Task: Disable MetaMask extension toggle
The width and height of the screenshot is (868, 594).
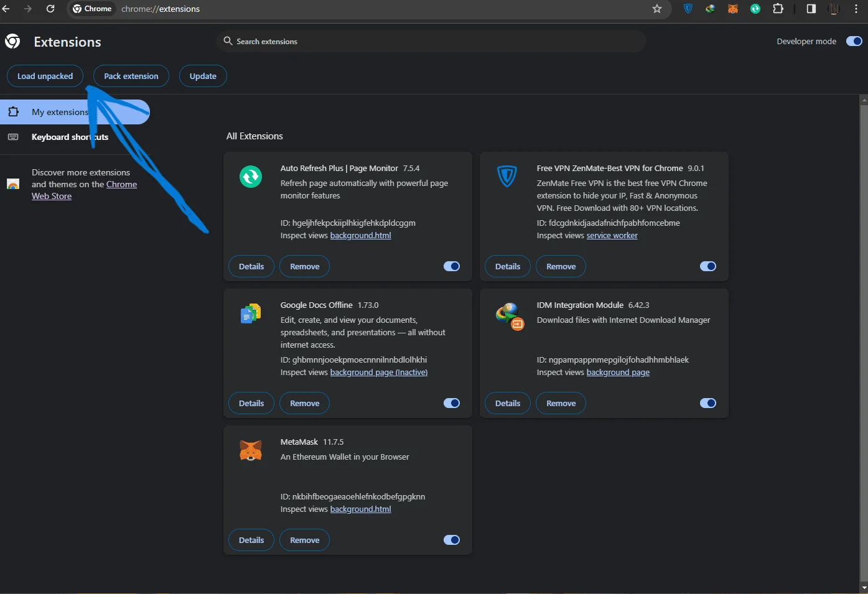Action: coord(452,540)
